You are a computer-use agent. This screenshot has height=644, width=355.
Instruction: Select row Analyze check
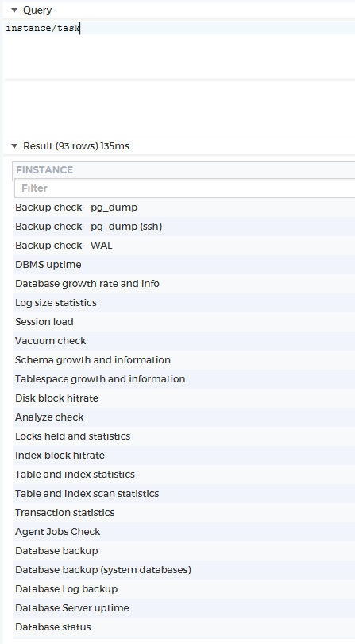pos(184,417)
